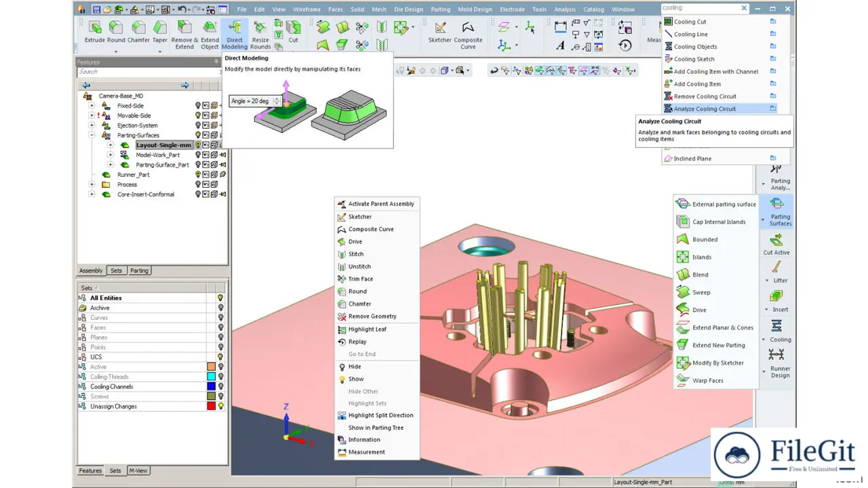
Task: Expand the Core-Insert-Conformal tree node
Action: point(92,195)
